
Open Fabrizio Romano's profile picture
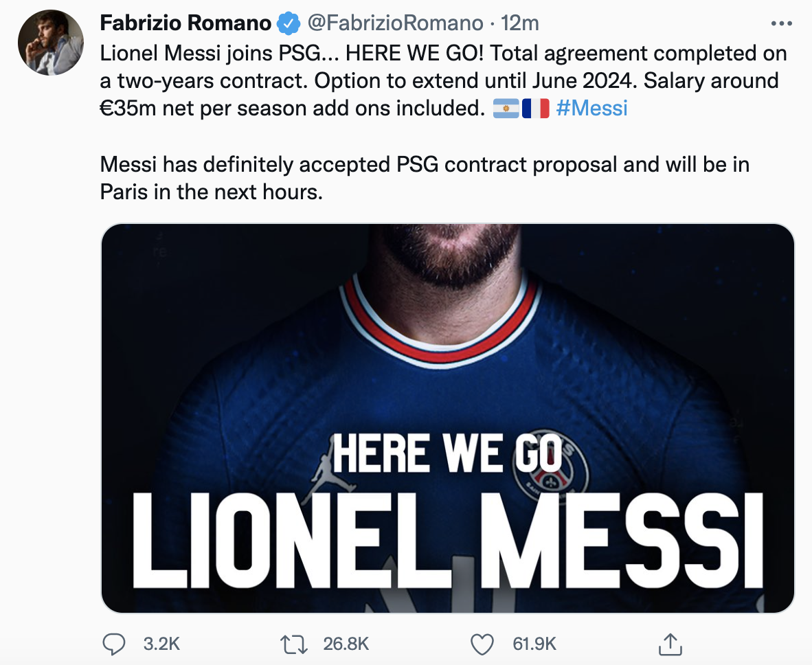[x=51, y=43]
